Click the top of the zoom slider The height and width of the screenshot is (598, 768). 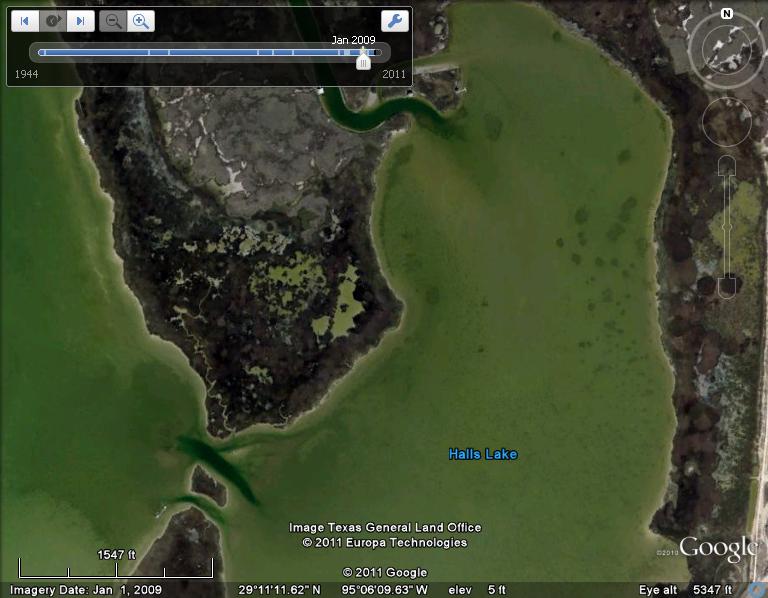727,167
